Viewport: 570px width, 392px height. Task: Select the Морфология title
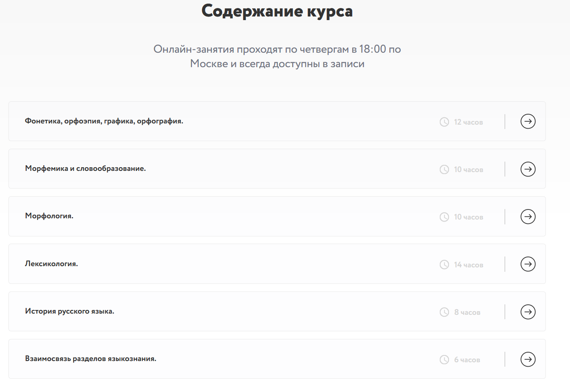pyautogui.click(x=49, y=216)
